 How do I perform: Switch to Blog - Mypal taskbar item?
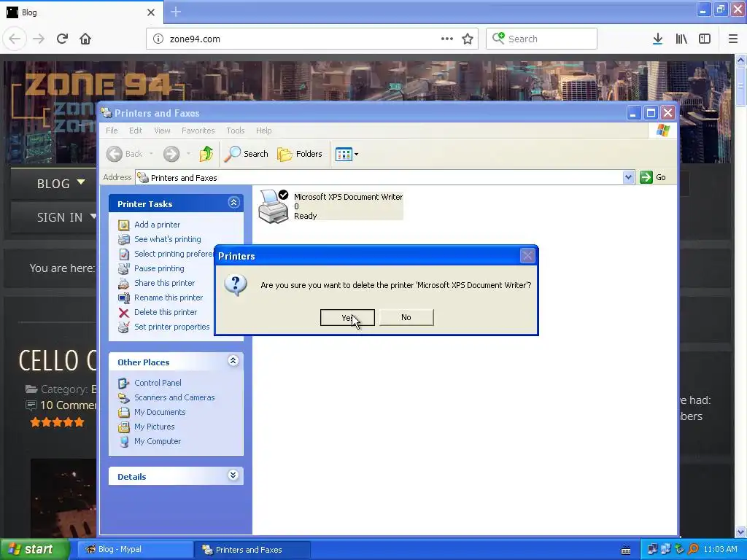pos(133,550)
